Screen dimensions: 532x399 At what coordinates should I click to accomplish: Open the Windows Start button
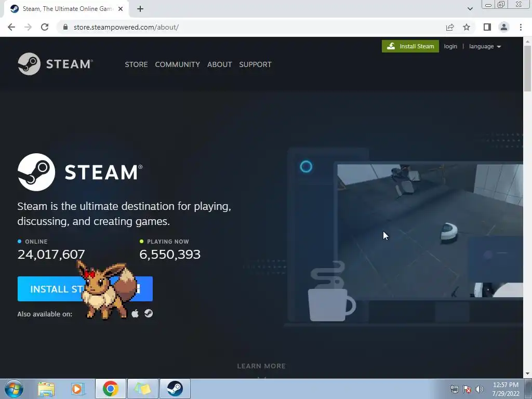pyautogui.click(x=14, y=389)
